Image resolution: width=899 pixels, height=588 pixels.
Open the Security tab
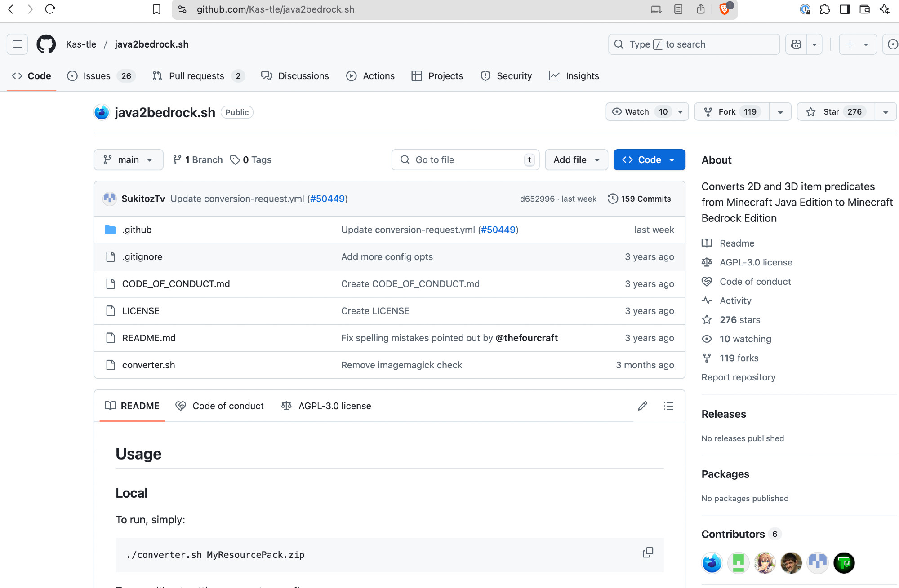tap(506, 76)
